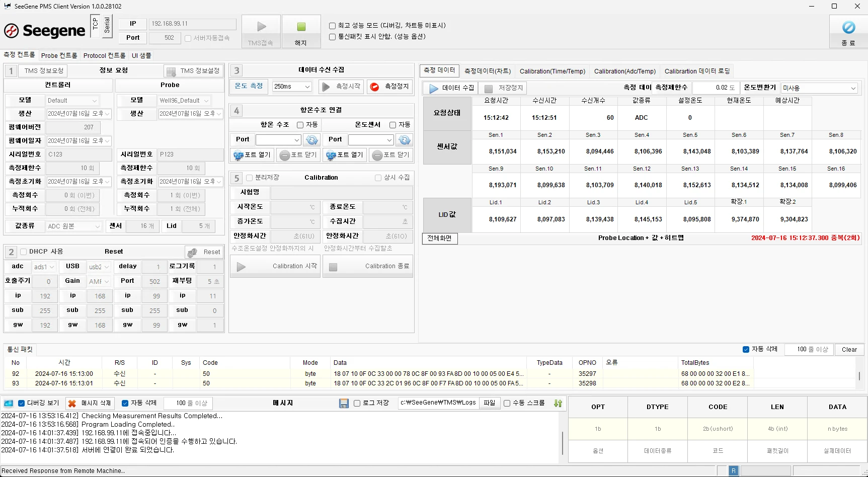Enable the DHCP 사용 checkbox
Image resolution: width=868 pixels, height=477 pixels.
tap(23, 252)
